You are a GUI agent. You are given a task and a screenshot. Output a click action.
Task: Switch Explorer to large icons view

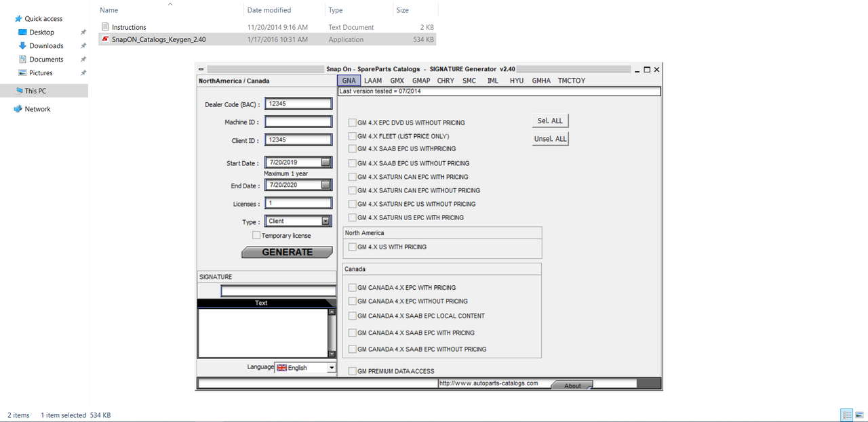pyautogui.click(x=859, y=415)
